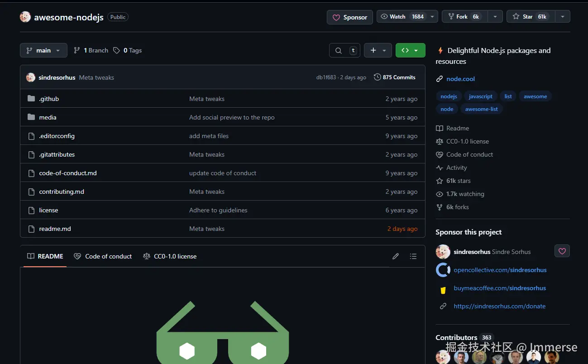
Task: Open the .github folder
Action: (x=49, y=99)
